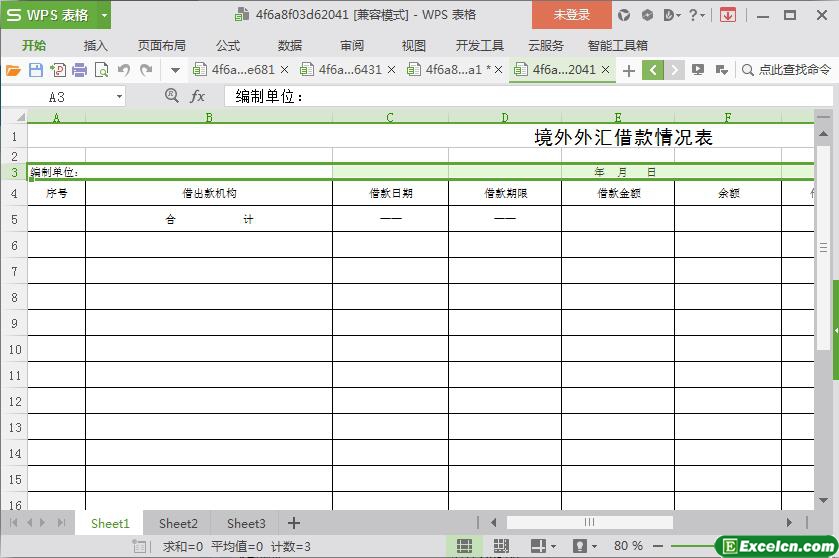Open the 数据 ribbon tab

tap(290, 45)
